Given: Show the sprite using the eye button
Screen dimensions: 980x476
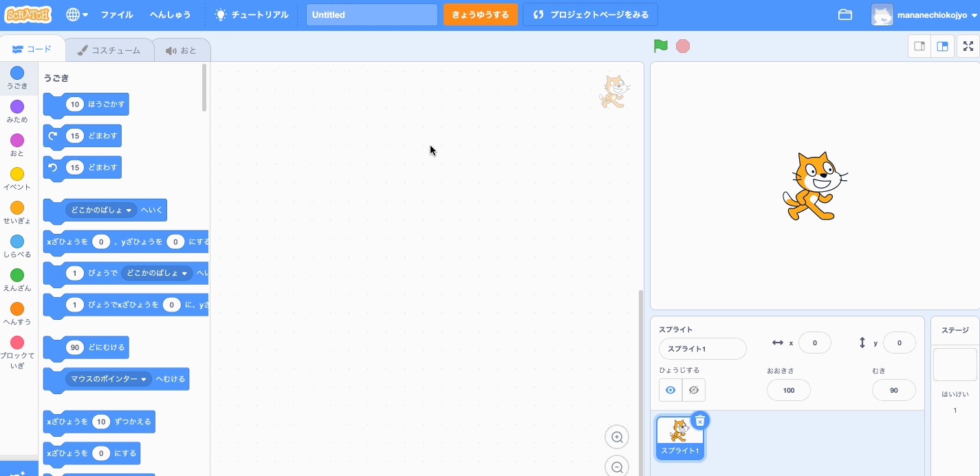Looking at the screenshot, I should pyautogui.click(x=671, y=390).
